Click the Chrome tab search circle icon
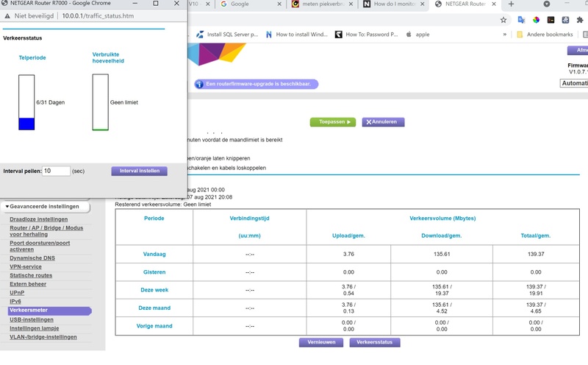This screenshot has width=588, height=365. pos(547,4)
